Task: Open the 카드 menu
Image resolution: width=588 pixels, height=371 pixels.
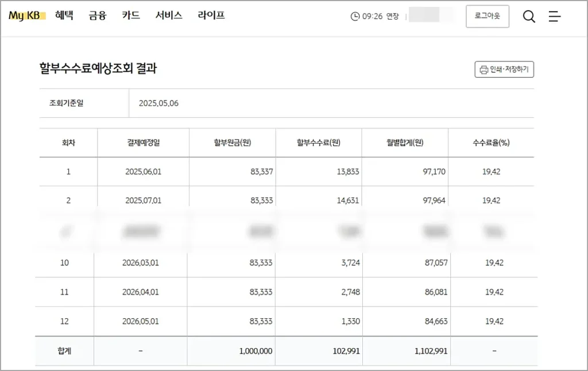Action: (131, 16)
